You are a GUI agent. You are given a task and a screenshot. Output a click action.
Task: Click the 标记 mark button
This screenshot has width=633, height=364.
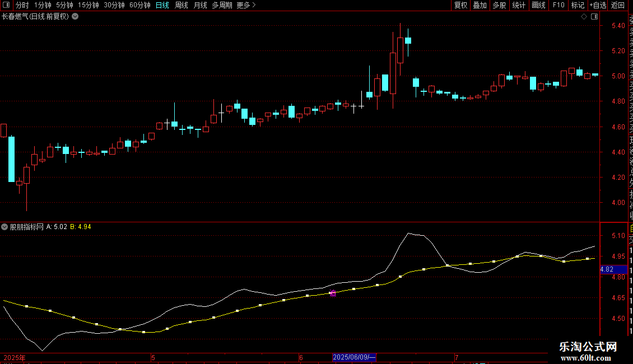click(x=578, y=5)
